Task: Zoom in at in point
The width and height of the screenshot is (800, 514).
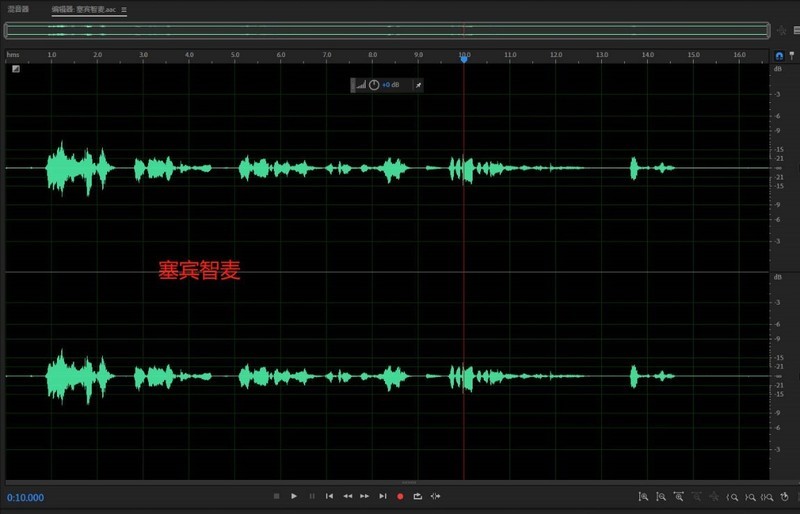Action: [732, 497]
